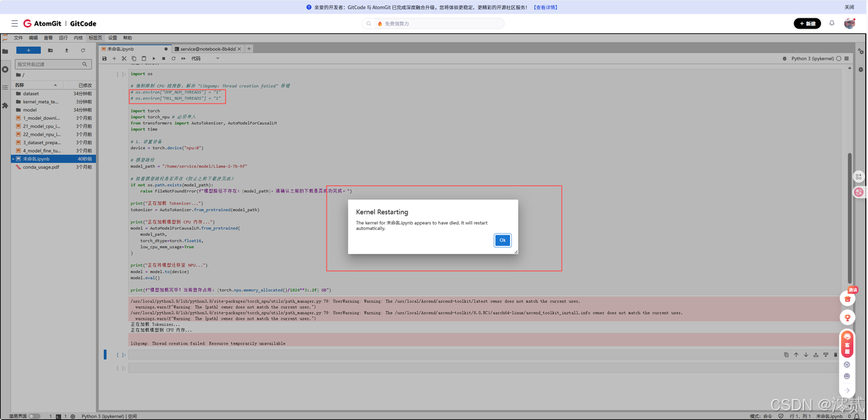Sort files by 已修改 column
Viewport: 868px width, 420px height.
(x=79, y=85)
